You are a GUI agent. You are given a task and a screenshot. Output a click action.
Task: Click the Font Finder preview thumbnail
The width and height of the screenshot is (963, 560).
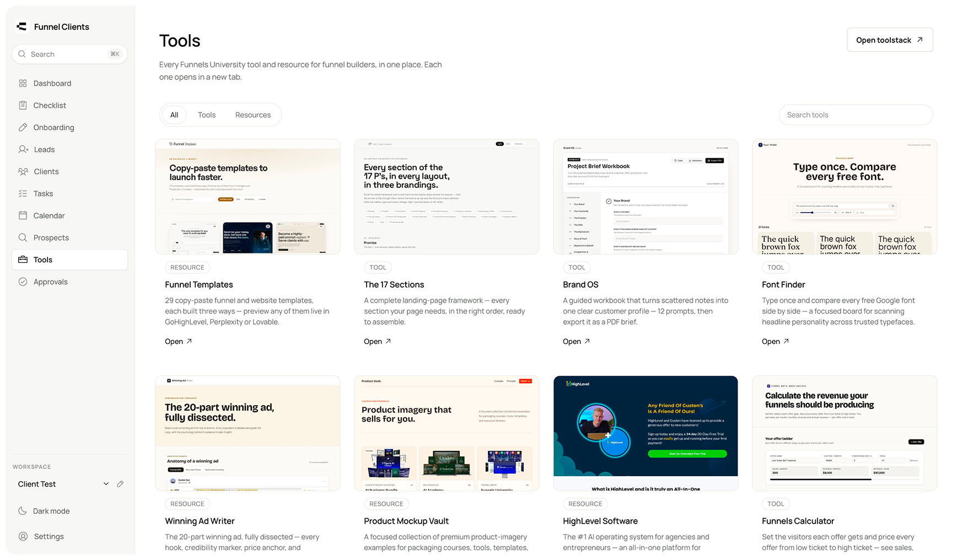point(844,197)
